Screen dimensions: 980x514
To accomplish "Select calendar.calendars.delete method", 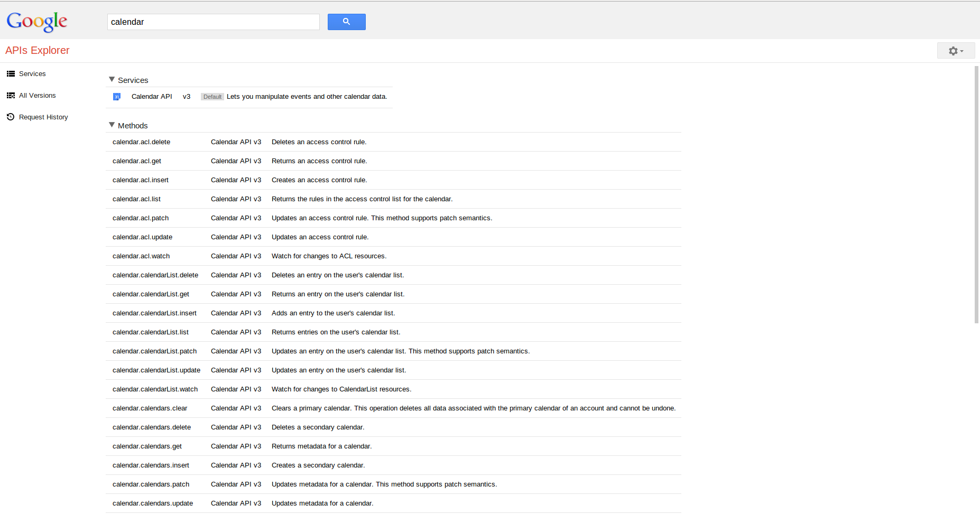I will pyautogui.click(x=152, y=427).
